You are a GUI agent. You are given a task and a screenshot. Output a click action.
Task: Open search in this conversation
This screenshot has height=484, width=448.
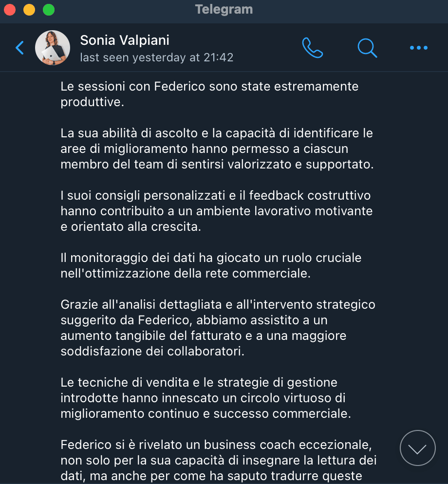367,48
